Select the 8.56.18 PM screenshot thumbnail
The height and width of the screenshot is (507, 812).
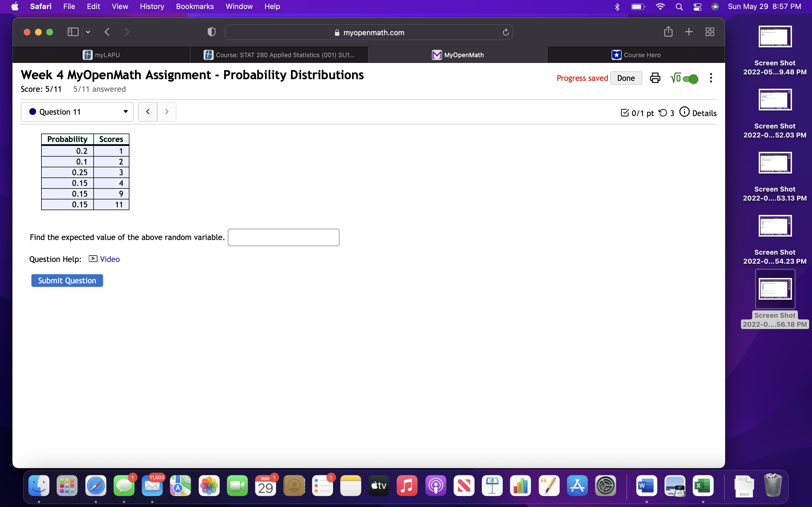(775, 289)
